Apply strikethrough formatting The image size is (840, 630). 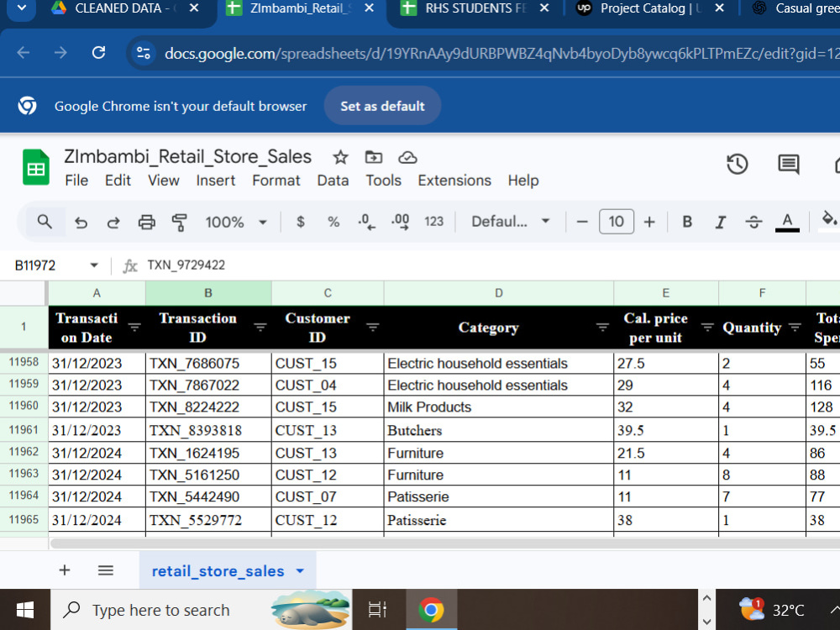[x=753, y=222]
